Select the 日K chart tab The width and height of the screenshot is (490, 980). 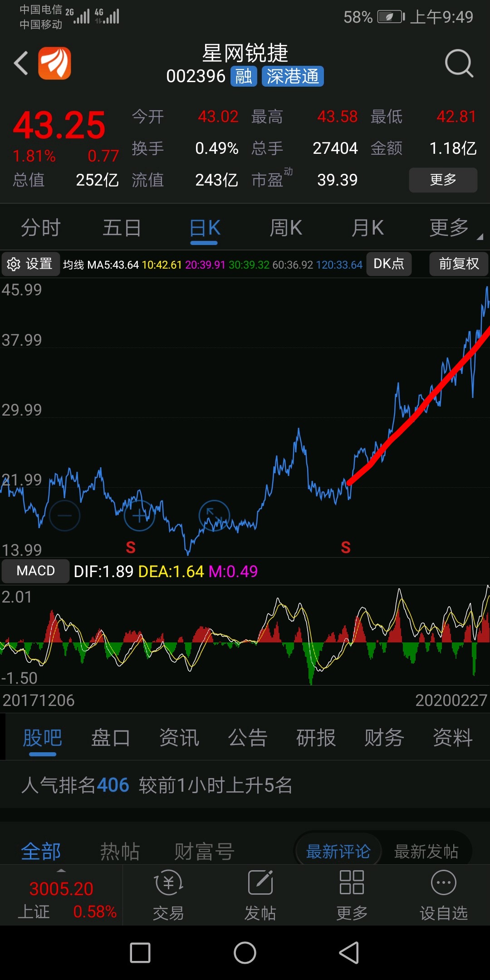205,228
